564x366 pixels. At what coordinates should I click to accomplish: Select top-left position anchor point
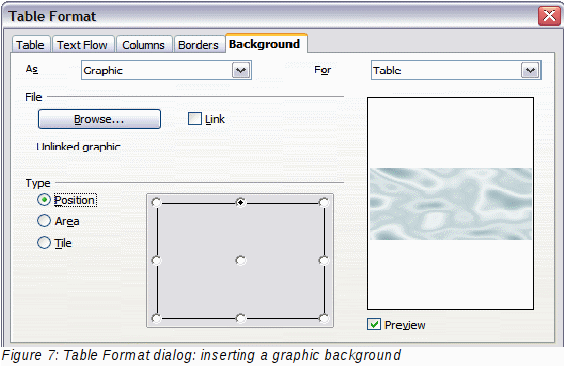[156, 202]
